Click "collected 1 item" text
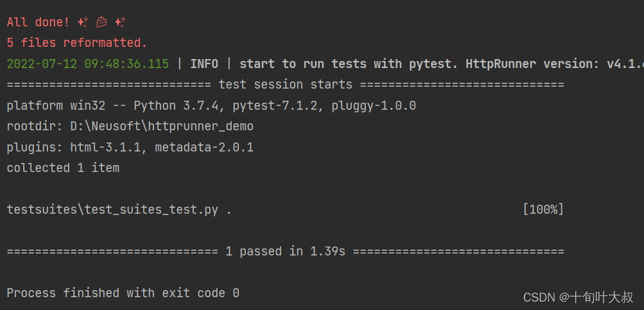Image resolution: width=644 pixels, height=310 pixels. click(63, 168)
